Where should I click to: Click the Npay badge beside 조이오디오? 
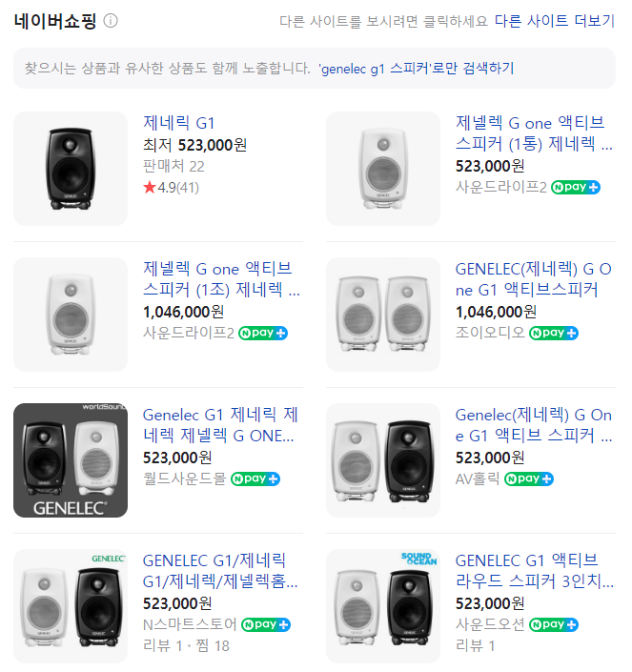pyautogui.click(x=554, y=333)
